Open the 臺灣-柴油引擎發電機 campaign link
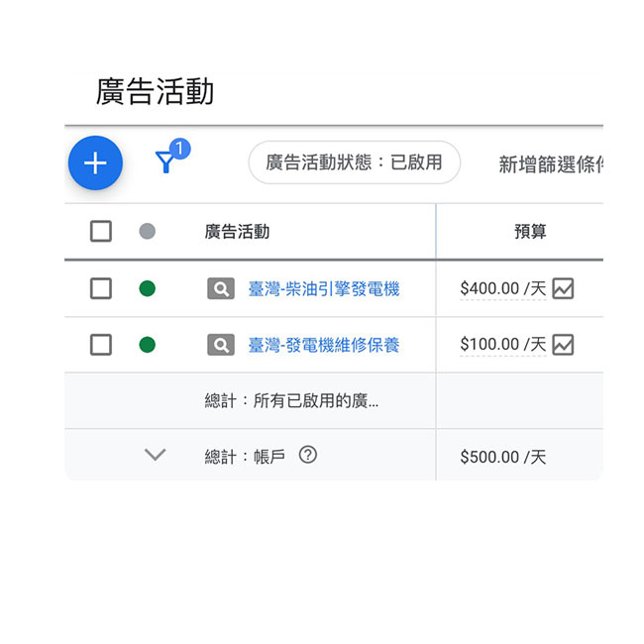644x644 pixels. 323,289
